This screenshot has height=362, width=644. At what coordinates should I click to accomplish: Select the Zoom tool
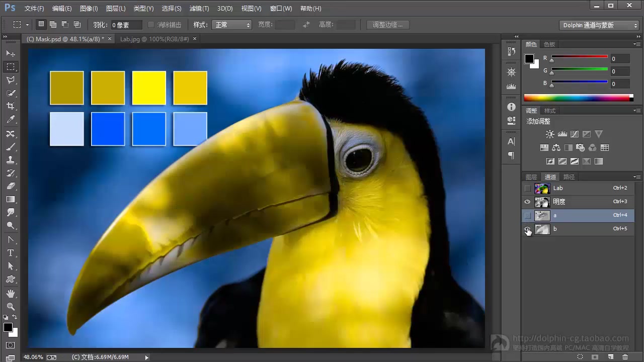pyautogui.click(x=11, y=307)
